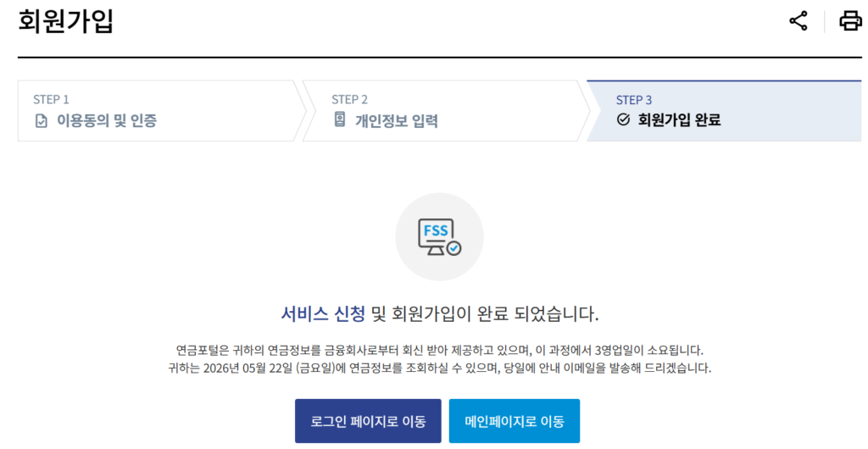Click the form icon beside 개인정보 입력

point(340,119)
